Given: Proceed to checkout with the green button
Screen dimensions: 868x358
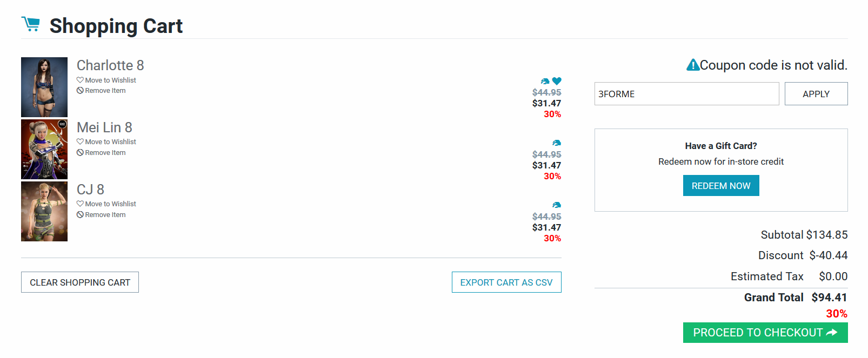Looking at the screenshot, I should pos(765,333).
